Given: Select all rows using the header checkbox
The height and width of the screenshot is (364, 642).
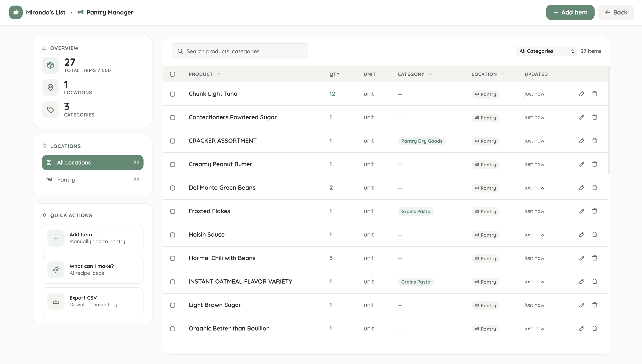Looking at the screenshot, I should [173, 74].
